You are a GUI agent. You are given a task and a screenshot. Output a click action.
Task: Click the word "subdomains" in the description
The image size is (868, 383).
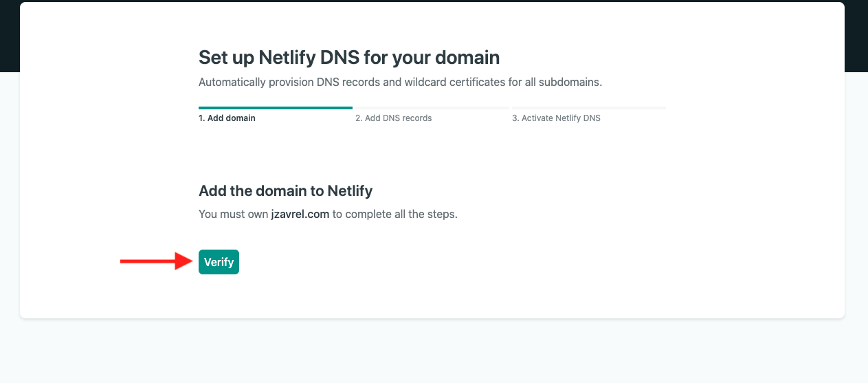point(573,83)
